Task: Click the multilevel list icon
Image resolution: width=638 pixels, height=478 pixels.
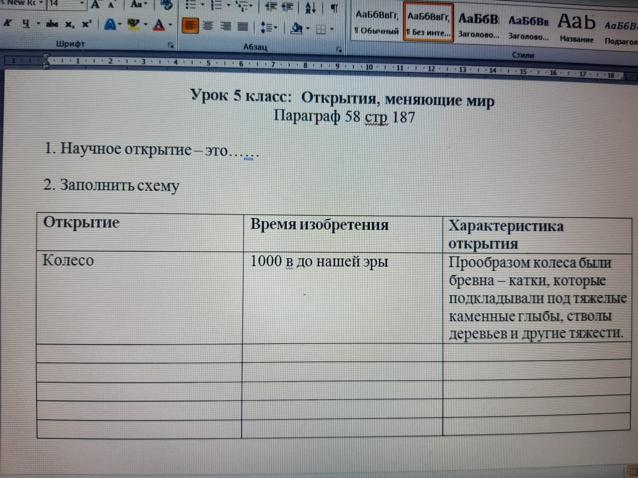Action: point(242,6)
